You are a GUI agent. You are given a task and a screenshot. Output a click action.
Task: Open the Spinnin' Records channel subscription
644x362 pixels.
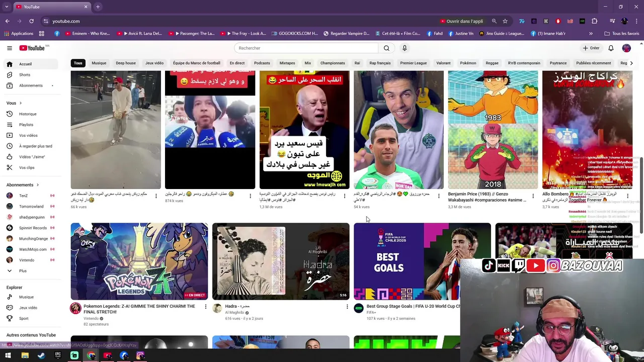31,228
